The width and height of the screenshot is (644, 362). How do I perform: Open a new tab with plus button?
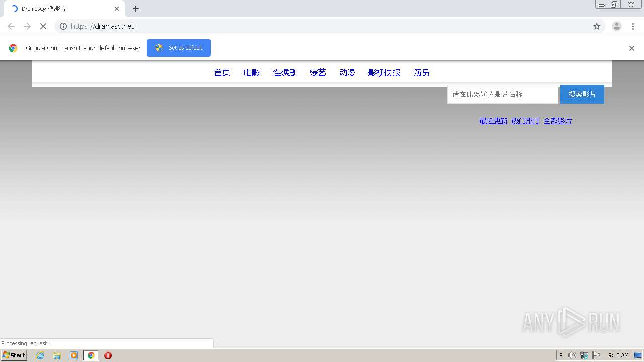136,9
